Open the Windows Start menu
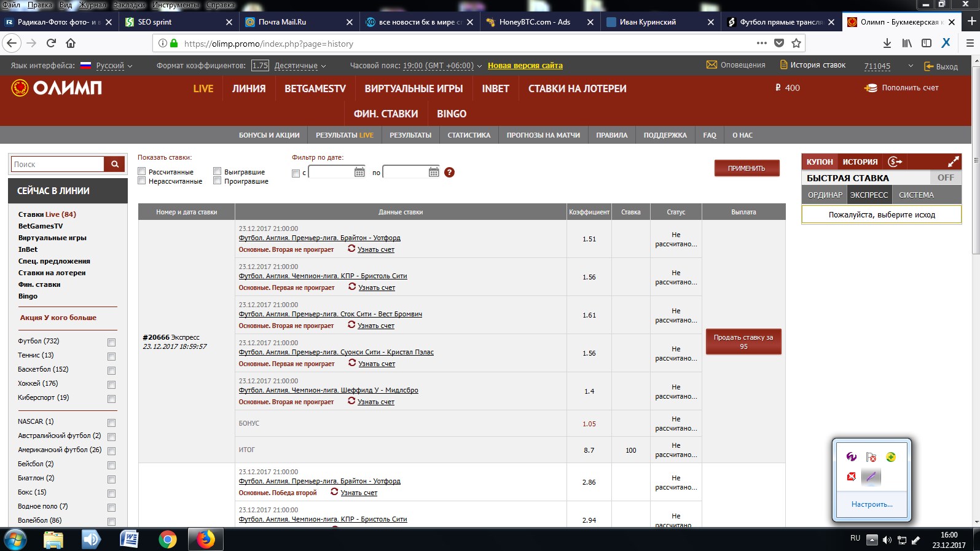 pos(15,539)
